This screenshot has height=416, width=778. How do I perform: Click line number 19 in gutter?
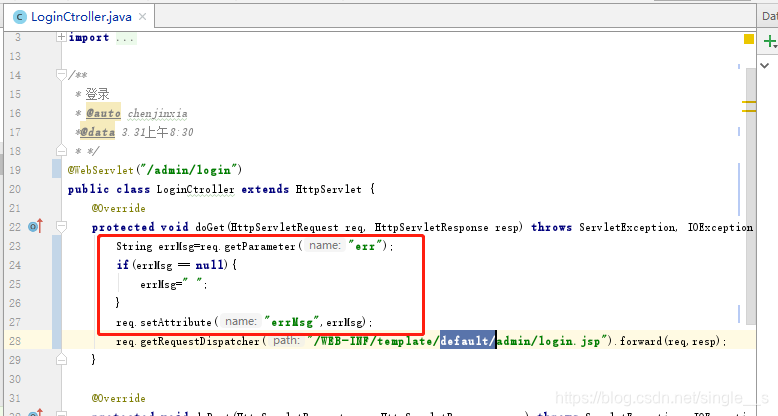pyautogui.click(x=15, y=170)
